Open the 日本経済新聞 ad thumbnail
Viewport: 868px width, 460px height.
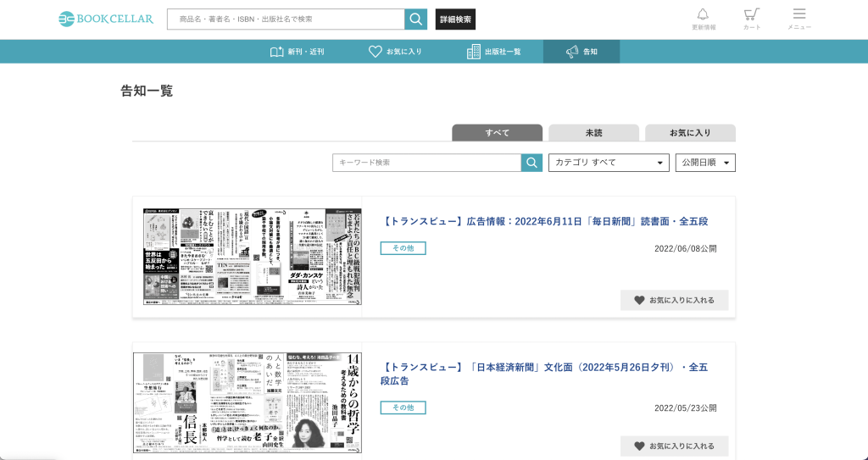click(248, 403)
